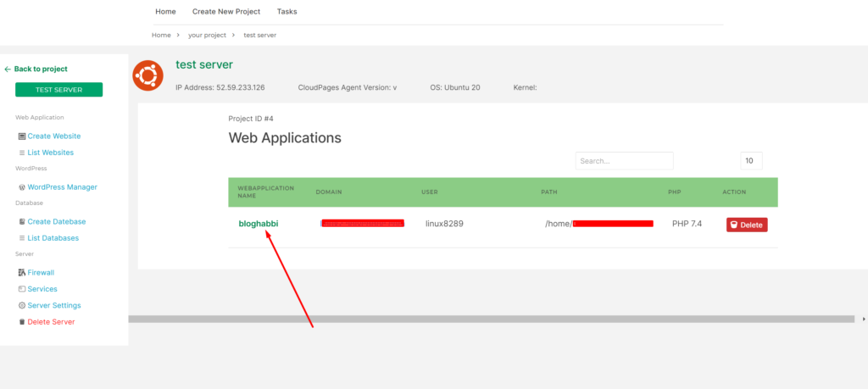
Task: Click the Delete Server trash icon
Action: [21, 322]
